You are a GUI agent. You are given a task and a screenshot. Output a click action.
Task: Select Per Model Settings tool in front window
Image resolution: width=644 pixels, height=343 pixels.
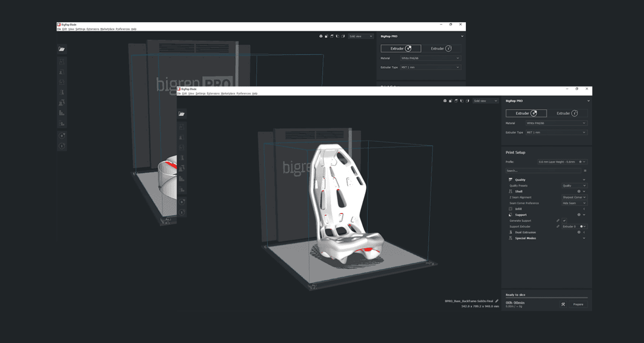click(x=182, y=168)
